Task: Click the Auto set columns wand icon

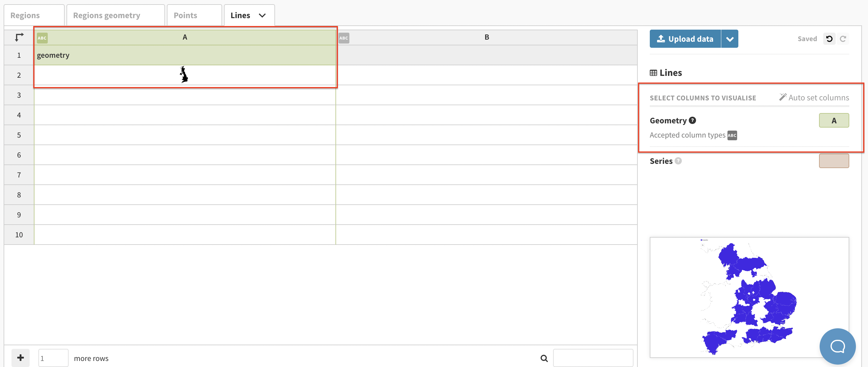Action: 782,97
